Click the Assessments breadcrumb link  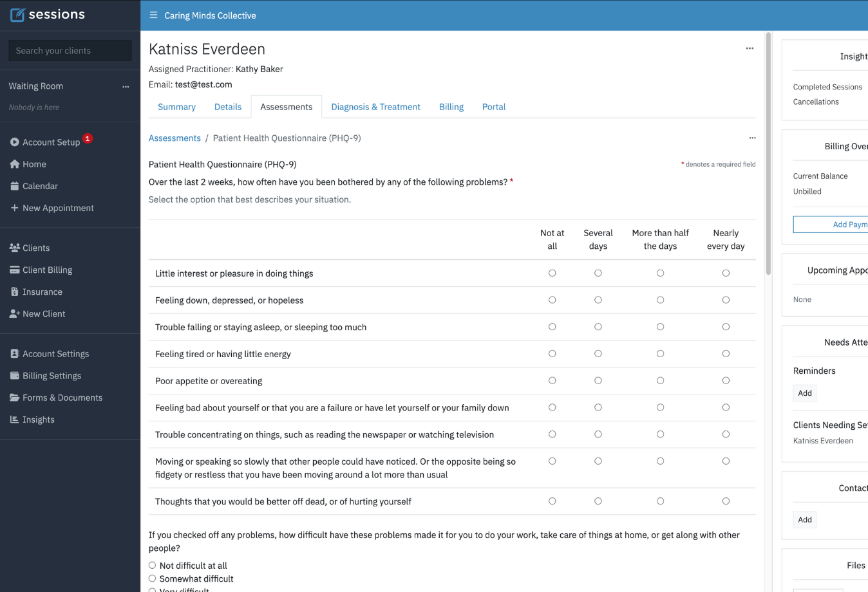(x=175, y=138)
